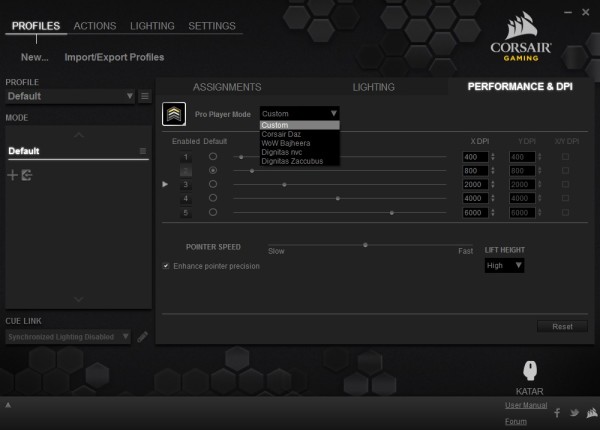Click the DPI stage 3 slider handle
The image size is (600, 430).
pos(284,185)
